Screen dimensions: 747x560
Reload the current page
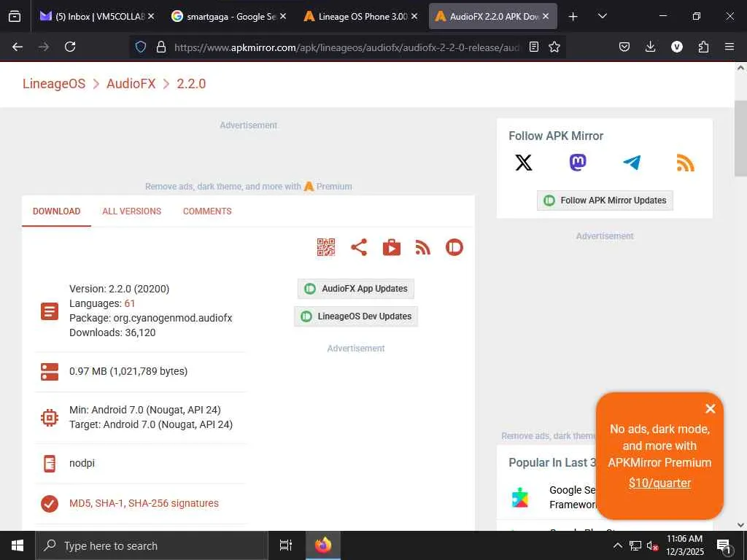pyautogui.click(x=70, y=47)
